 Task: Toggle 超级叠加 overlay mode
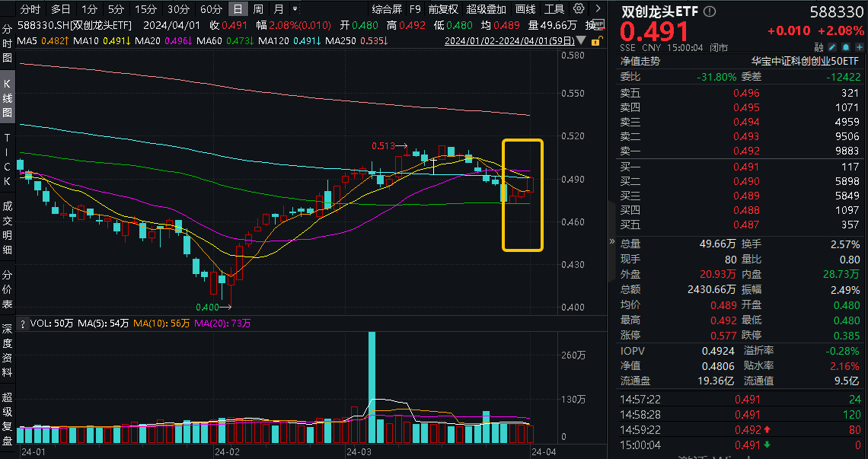486,9
